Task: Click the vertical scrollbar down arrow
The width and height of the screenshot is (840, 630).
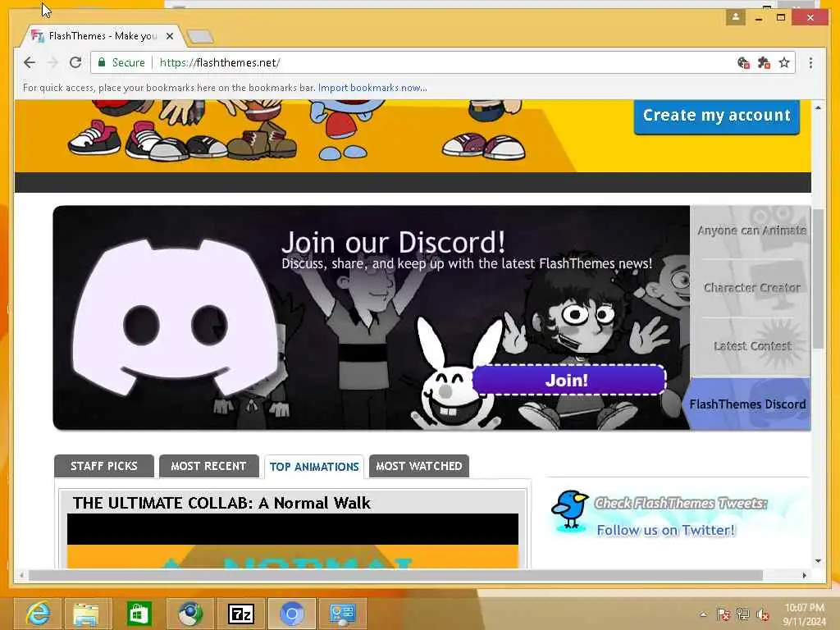Action: [818, 561]
